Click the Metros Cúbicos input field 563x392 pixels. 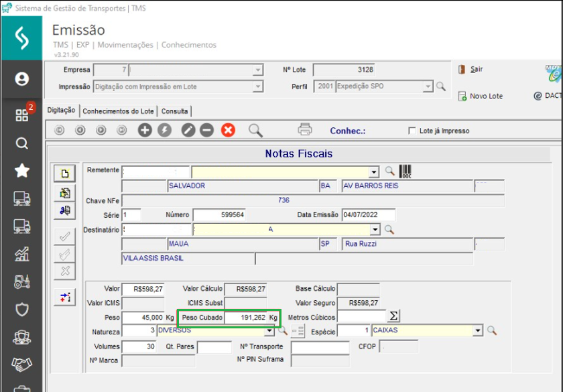click(362, 316)
